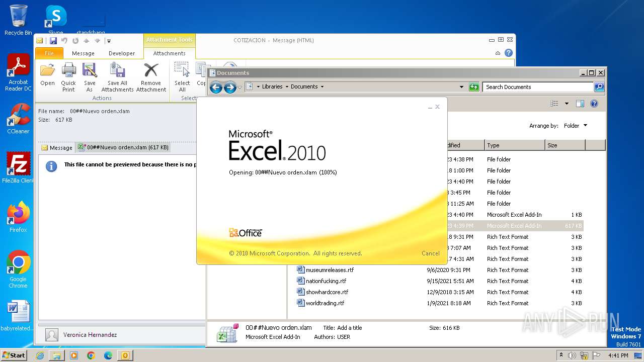Click the Redo arrow in Outlook's quick access toolbar

pyautogui.click(x=75, y=41)
